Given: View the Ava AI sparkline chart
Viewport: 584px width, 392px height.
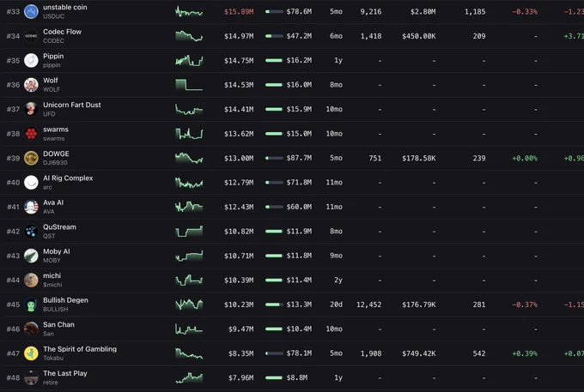Looking at the screenshot, I should click(189, 207).
